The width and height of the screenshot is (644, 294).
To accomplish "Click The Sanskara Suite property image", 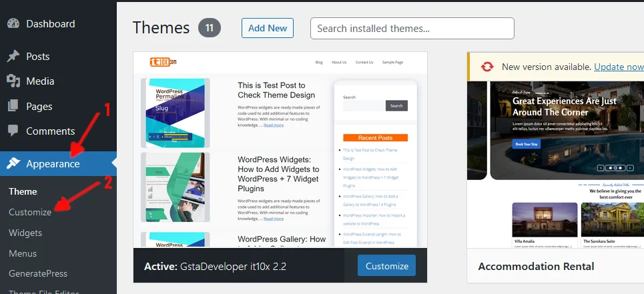I will 611,220.
